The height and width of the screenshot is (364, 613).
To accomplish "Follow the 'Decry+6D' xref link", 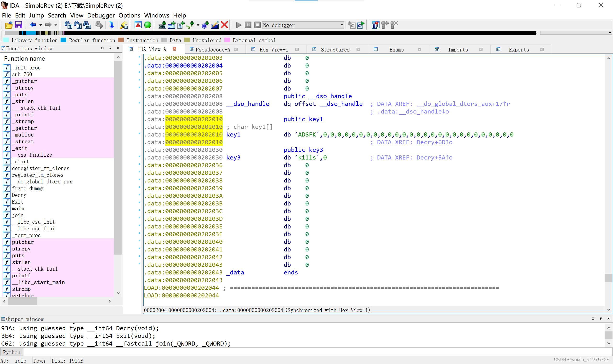I will pyautogui.click(x=434, y=142).
